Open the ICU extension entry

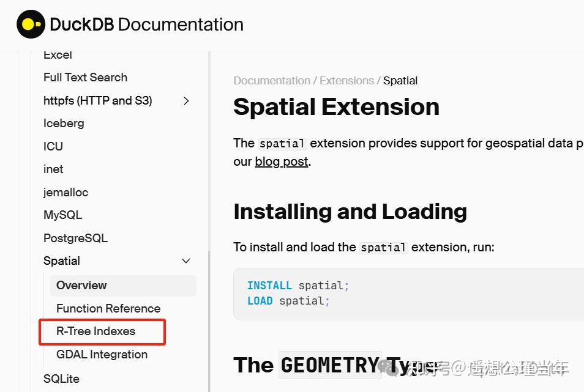(x=53, y=146)
